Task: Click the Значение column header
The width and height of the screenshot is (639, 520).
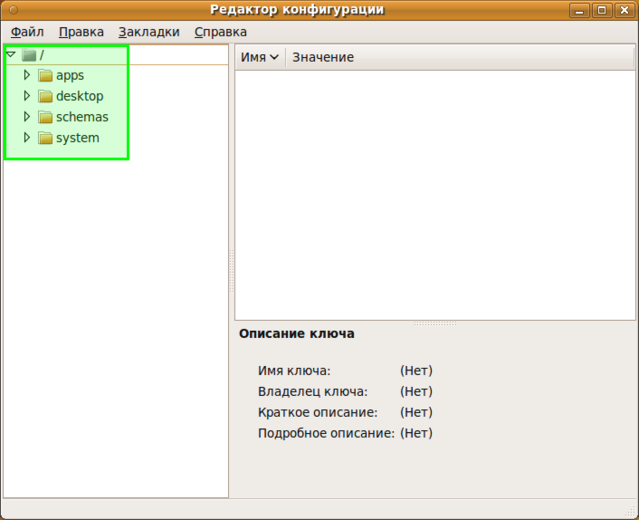Action: click(x=323, y=57)
